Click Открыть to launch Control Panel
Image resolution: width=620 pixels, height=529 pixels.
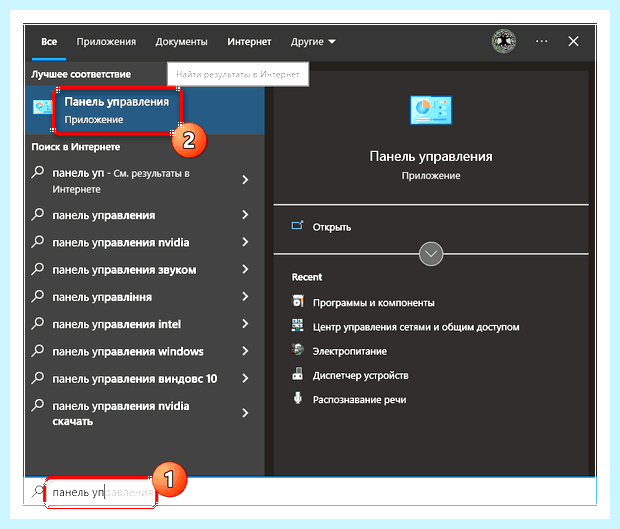[x=332, y=227]
